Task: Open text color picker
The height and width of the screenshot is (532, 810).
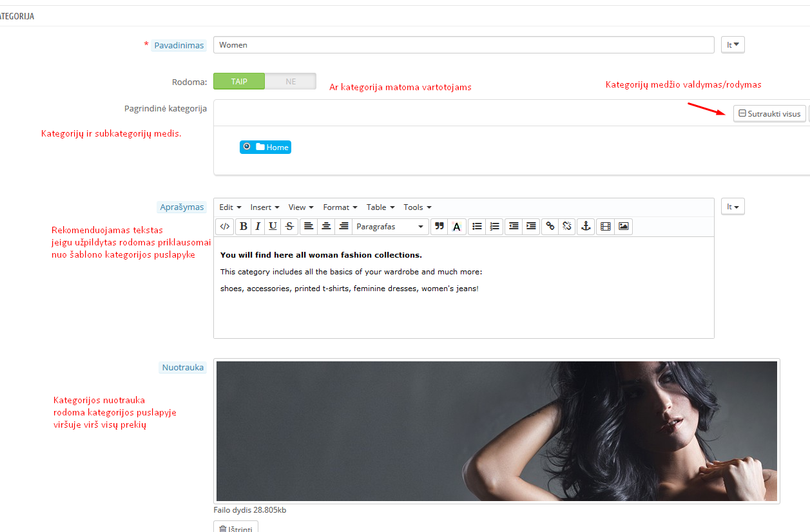Action: click(x=456, y=226)
